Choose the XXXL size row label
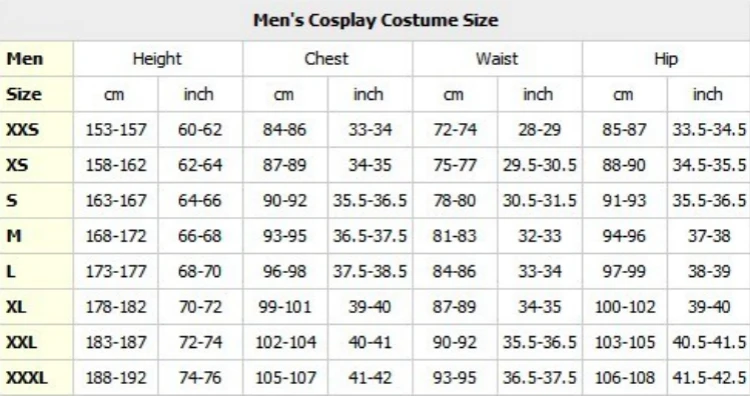This screenshot has width=750, height=396. click(x=27, y=378)
